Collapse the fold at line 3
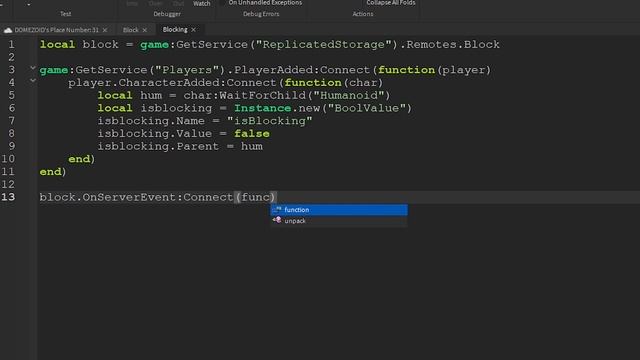640x360 pixels. click(x=33, y=68)
